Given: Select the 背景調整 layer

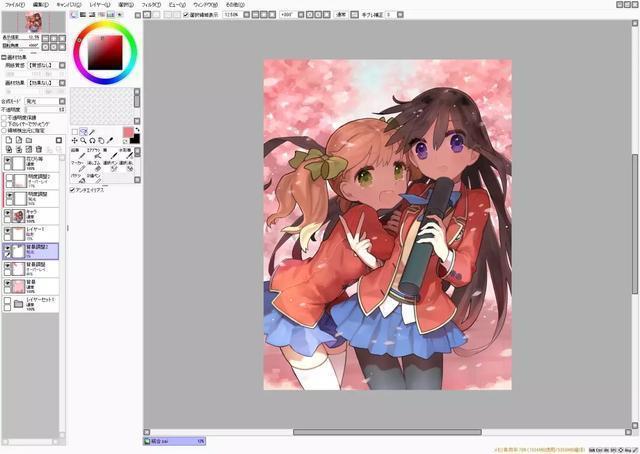Looking at the screenshot, I should pyautogui.click(x=31, y=269).
